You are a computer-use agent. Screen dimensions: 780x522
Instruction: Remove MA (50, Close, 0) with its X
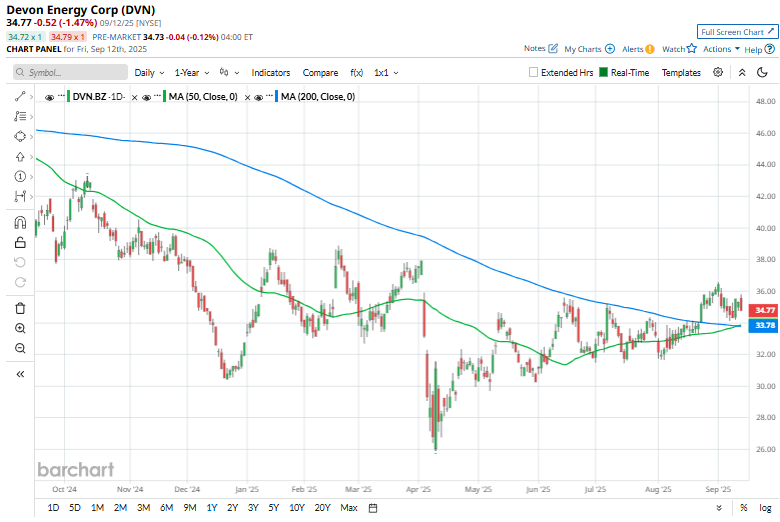pos(247,98)
